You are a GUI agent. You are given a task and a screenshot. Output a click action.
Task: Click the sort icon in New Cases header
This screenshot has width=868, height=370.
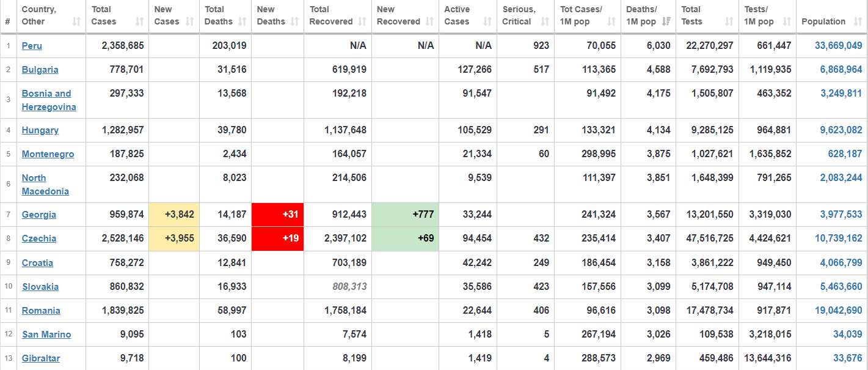coord(189,21)
